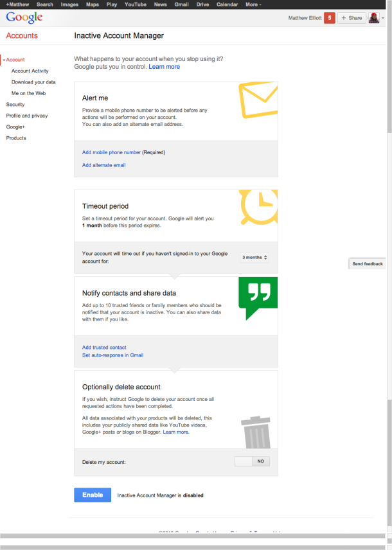Collapse the Account section in sidebar

[4, 60]
